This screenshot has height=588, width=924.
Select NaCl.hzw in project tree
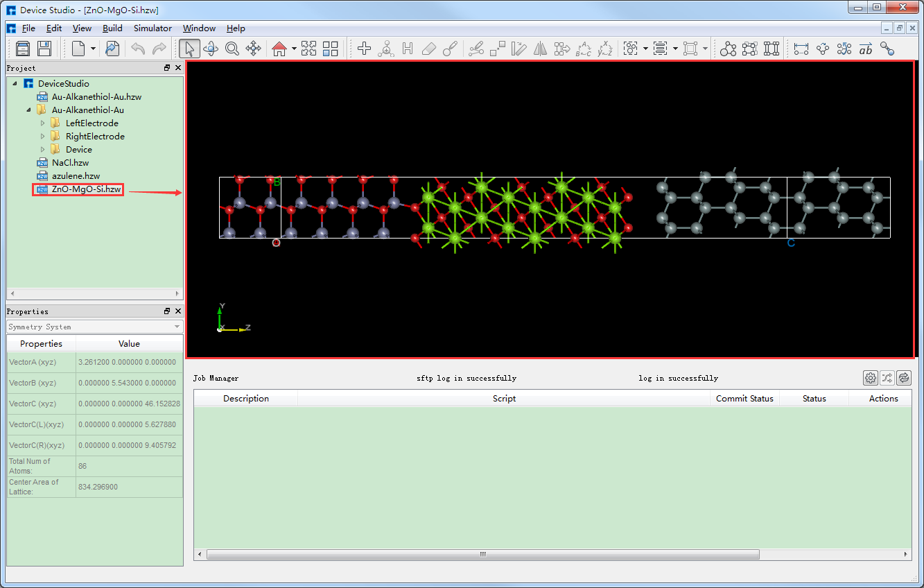(x=70, y=163)
